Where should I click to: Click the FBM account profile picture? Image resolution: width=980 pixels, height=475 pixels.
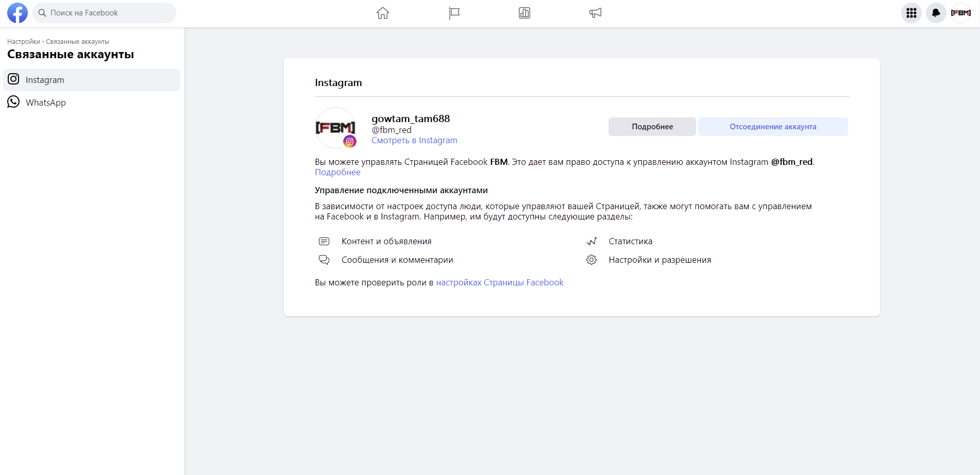point(334,127)
